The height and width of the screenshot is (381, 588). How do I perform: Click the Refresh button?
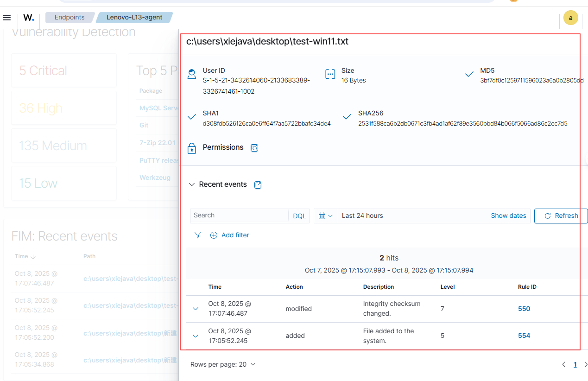pos(561,216)
